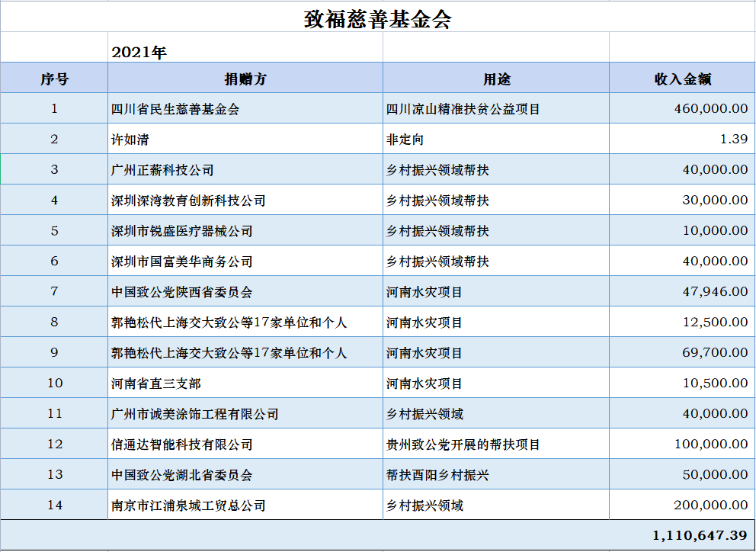Select amount cell 47,946.00

click(x=682, y=291)
